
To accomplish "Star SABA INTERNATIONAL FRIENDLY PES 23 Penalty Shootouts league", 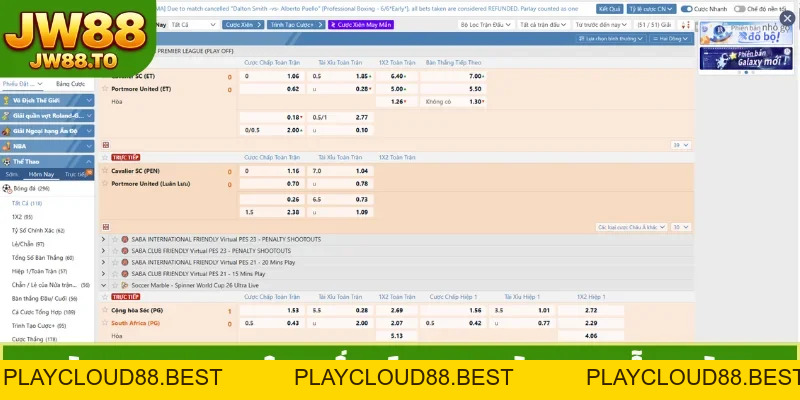I will [115, 239].
